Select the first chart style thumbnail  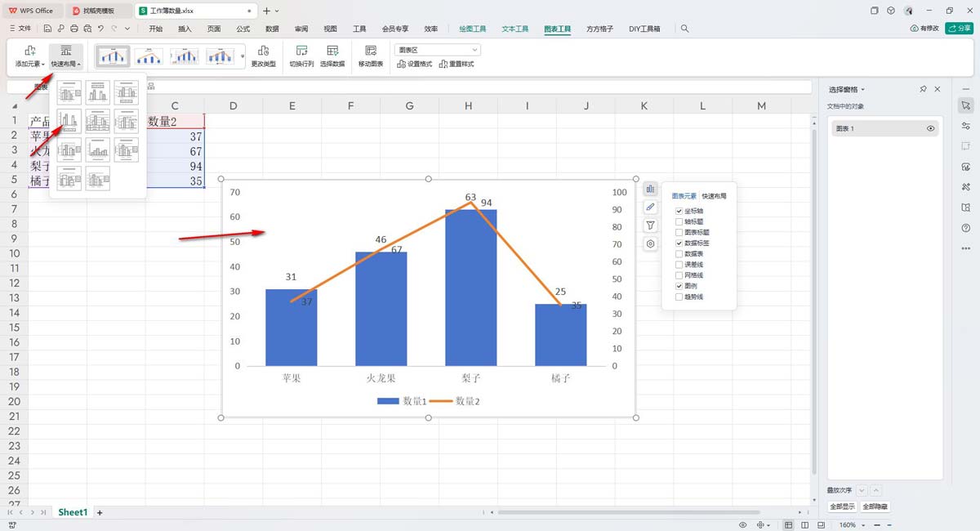pyautogui.click(x=113, y=56)
